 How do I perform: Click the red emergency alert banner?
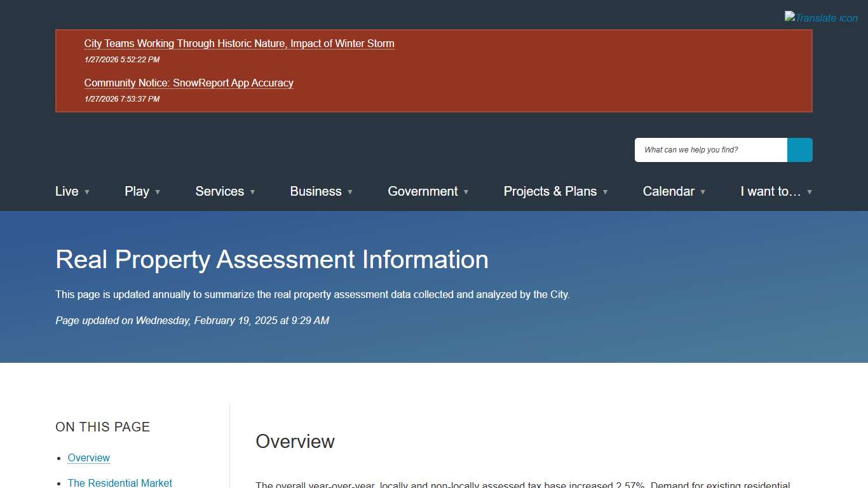[x=434, y=71]
